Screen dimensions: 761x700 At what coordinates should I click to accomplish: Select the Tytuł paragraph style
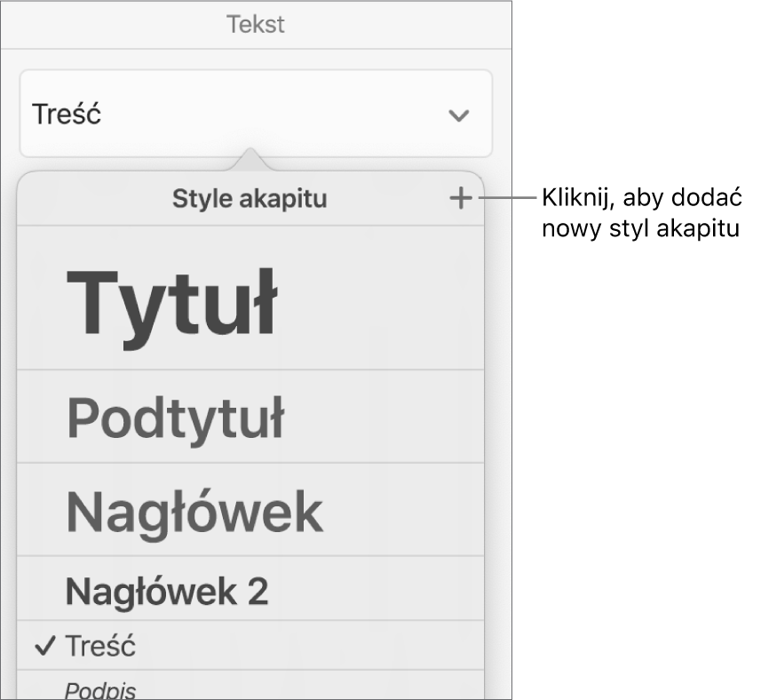250,298
